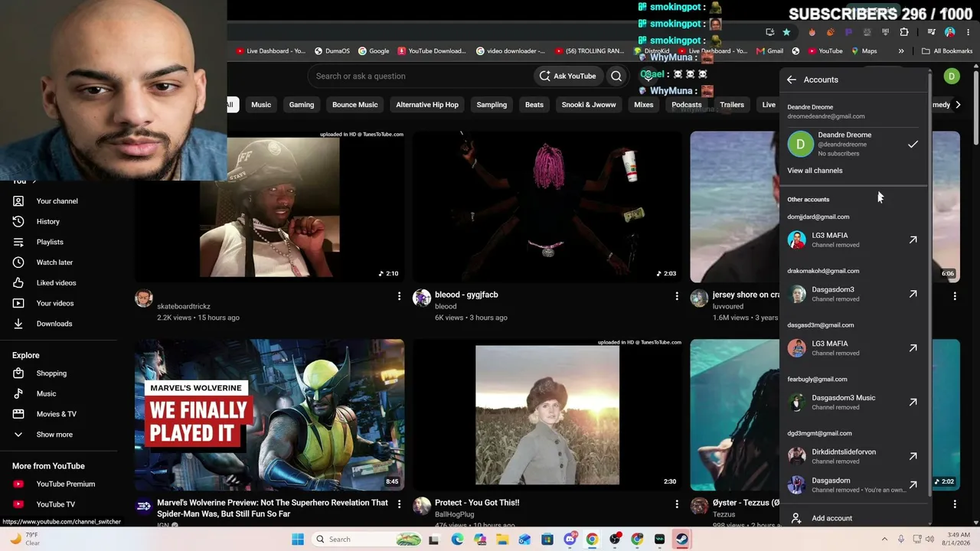Select the Snooki & Jwoww chip
Viewport: 980px width, 551px height.
tap(589, 105)
